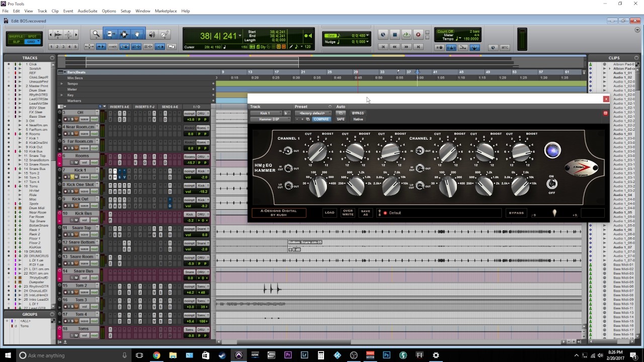Click the transport Record button
Viewport: 644px width, 362px height.
pos(418,35)
